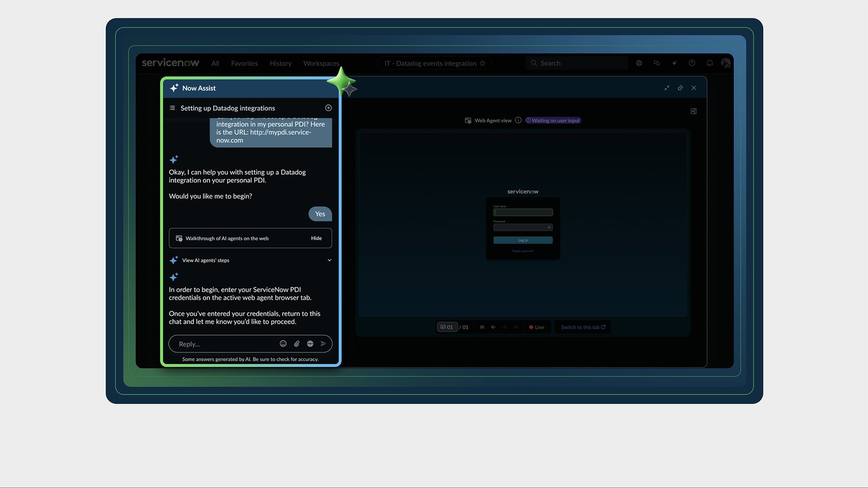868x488 pixels.
Task: Toggle password visibility eye icon
Action: (x=549, y=227)
